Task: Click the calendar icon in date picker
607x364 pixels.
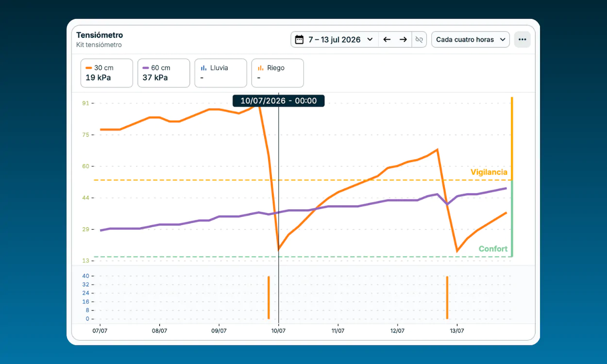Action: (299, 39)
